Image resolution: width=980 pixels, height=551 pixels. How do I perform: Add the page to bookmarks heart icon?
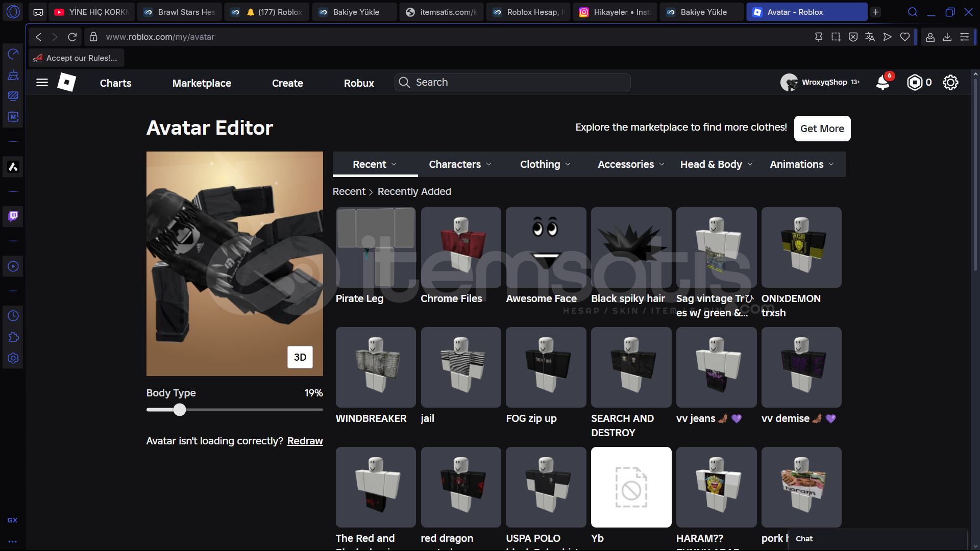pyautogui.click(x=905, y=37)
